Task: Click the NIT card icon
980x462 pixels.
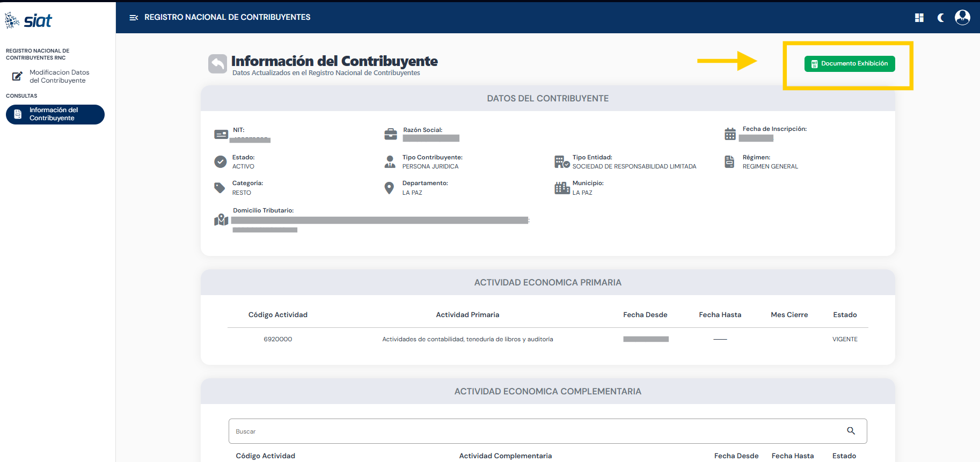Action: tap(221, 134)
